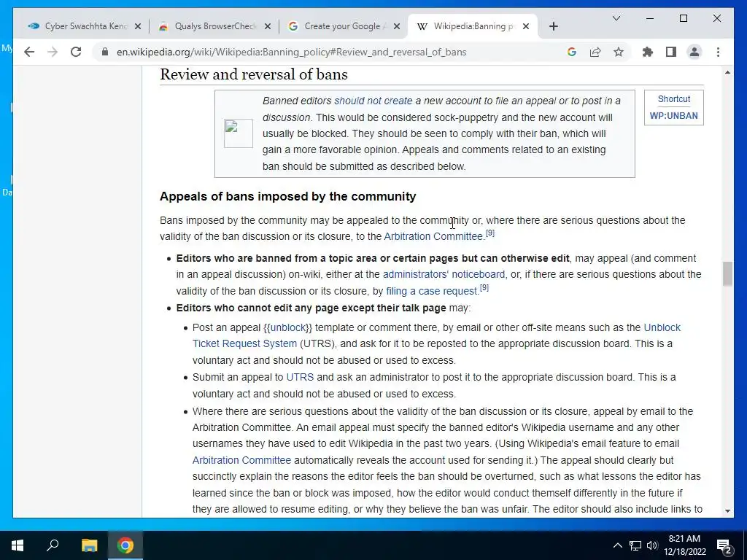Viewport: 747px width, 560px height.
Task: Click citation [9] after Arbitration Committee
Action: point(489,233)
